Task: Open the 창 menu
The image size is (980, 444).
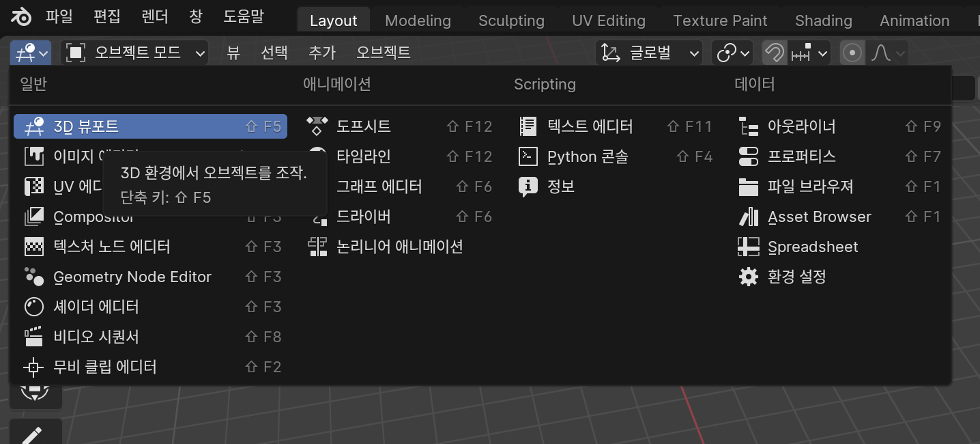Action: (x=196, y=17)
